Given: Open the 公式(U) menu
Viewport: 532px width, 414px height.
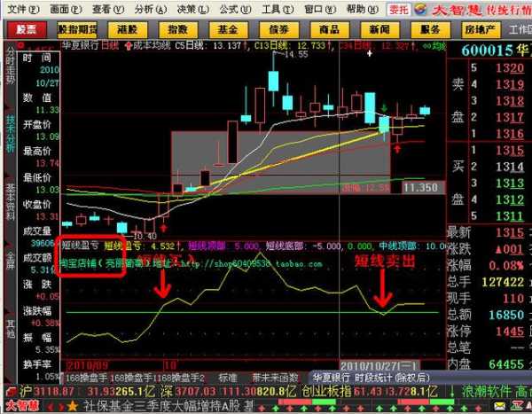Looking at the screenshot, I should (235, 10).
